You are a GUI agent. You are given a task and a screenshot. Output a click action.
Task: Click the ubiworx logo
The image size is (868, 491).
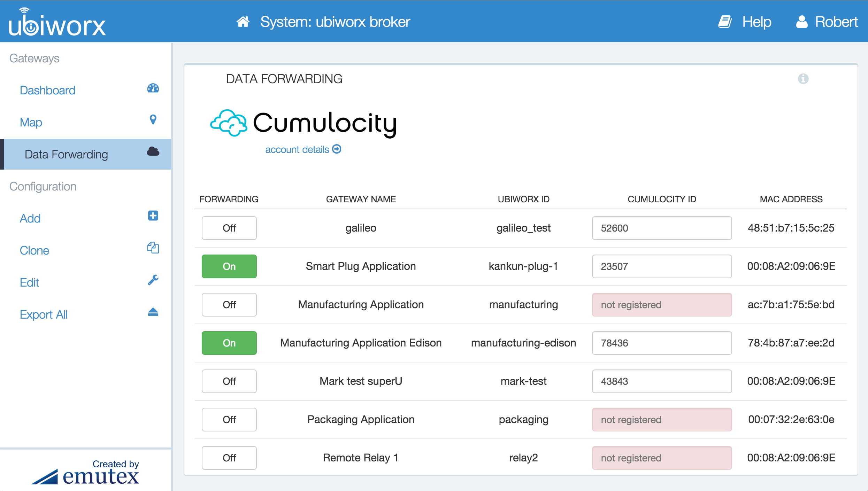coord(57,23)
